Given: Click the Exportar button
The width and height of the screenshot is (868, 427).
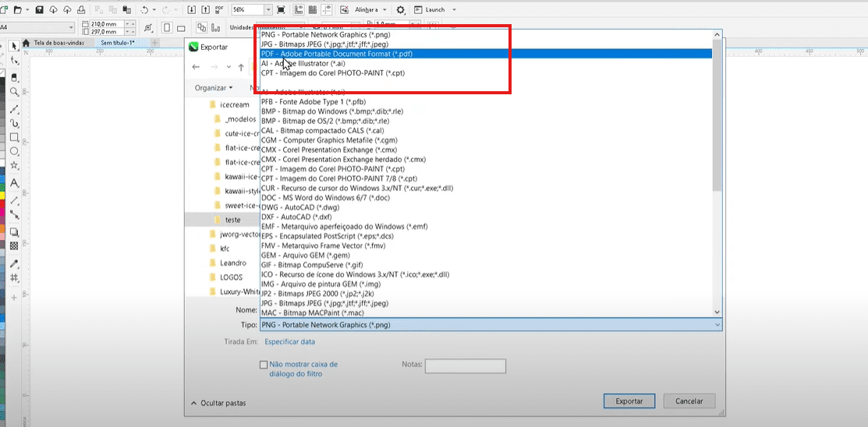Looking at the screenshot, I should pyautogui.click(x=629, y=401).
